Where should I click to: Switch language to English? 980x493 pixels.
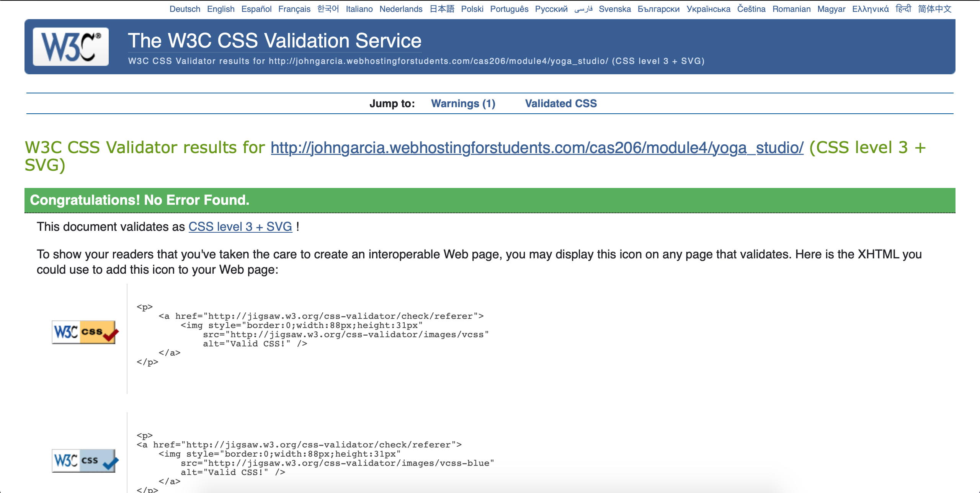[220, 9]
